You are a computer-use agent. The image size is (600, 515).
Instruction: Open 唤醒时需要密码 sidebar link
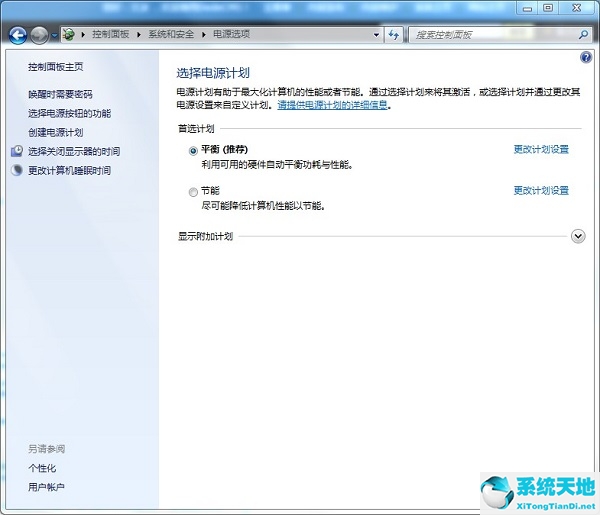point(60,94)
